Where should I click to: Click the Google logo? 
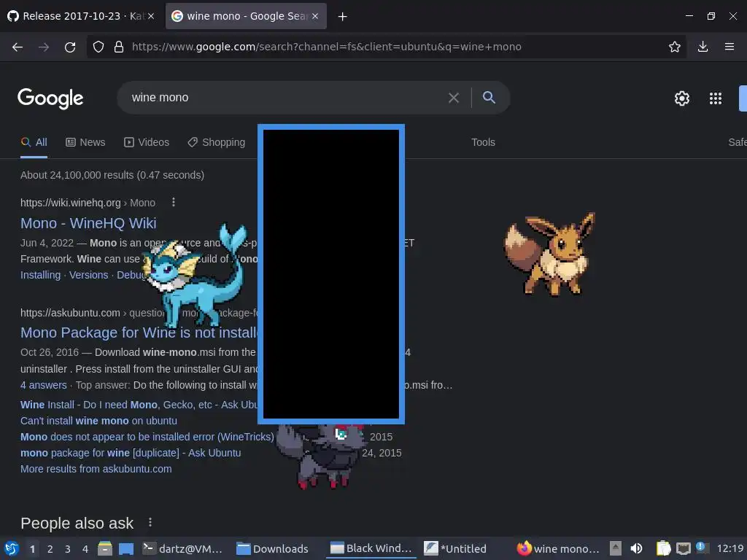(50, 98)
